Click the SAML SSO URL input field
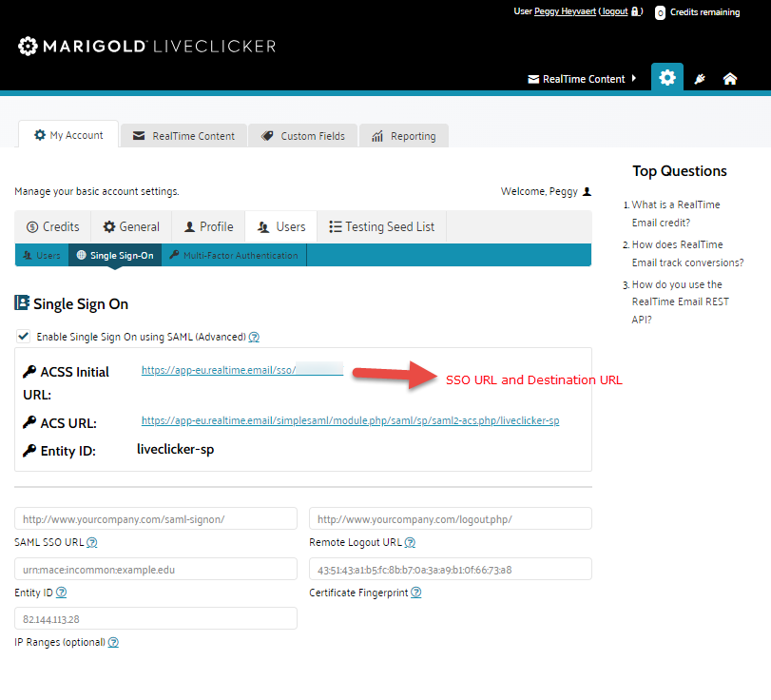Screen dimensions: 771x700 click(x=156, y=519)
